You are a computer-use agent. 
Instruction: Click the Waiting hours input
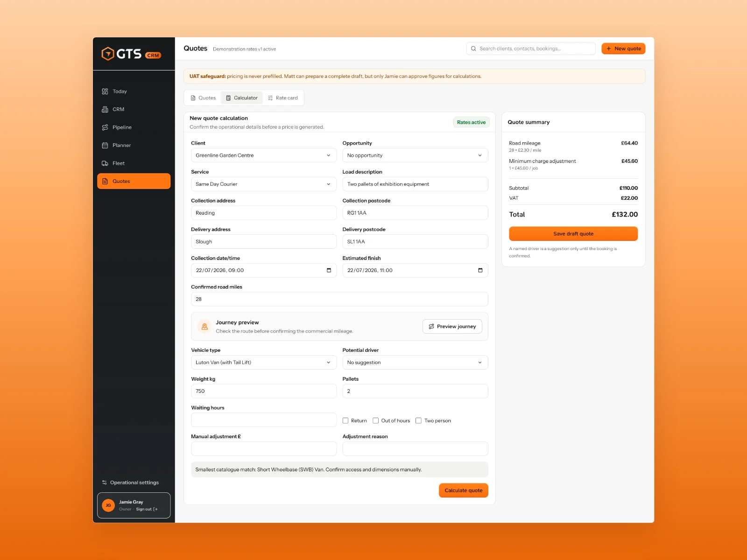coord(264,420)
